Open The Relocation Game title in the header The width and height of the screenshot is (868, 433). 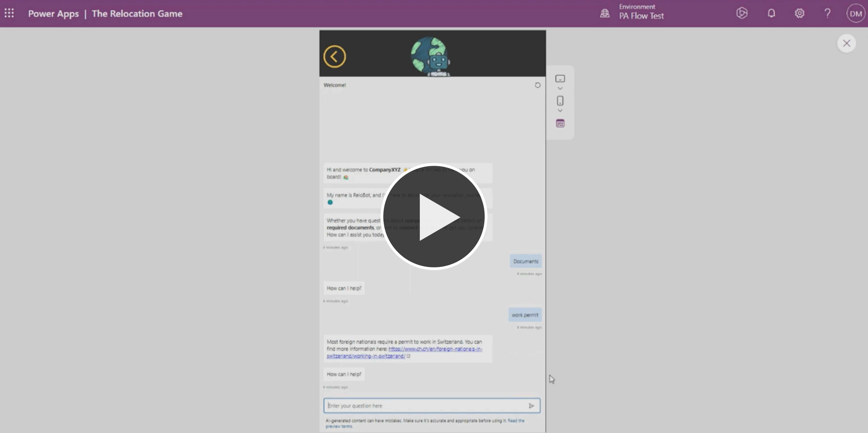tap(137, 14)
